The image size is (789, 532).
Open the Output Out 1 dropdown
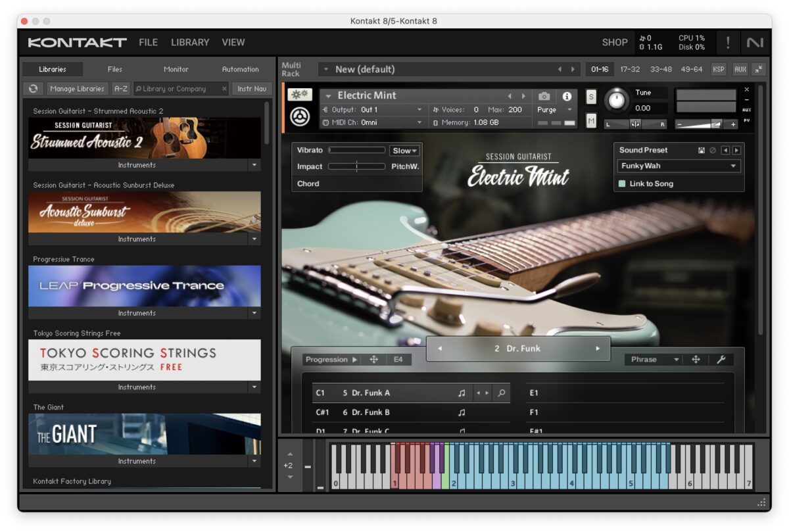tap(373, 110)
